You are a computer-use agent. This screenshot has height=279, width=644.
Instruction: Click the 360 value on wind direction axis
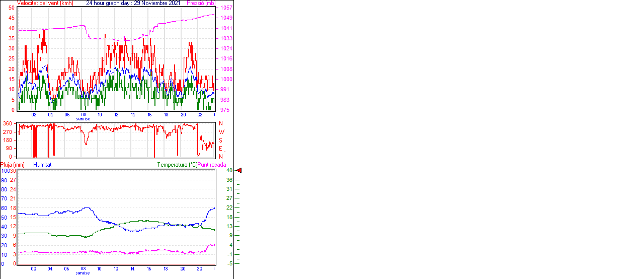coord(8,123)
